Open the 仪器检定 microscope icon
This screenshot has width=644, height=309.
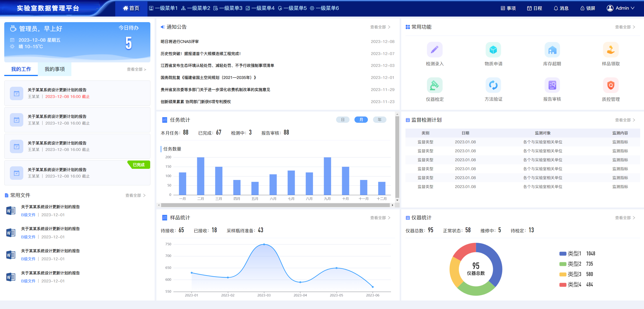435,85
